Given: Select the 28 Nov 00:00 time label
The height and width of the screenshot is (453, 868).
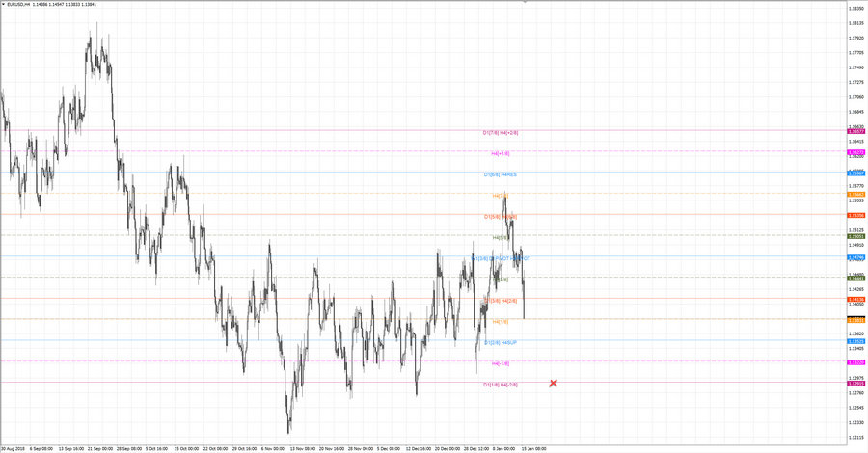Looking at the screenshot, I should click(360, 449).
